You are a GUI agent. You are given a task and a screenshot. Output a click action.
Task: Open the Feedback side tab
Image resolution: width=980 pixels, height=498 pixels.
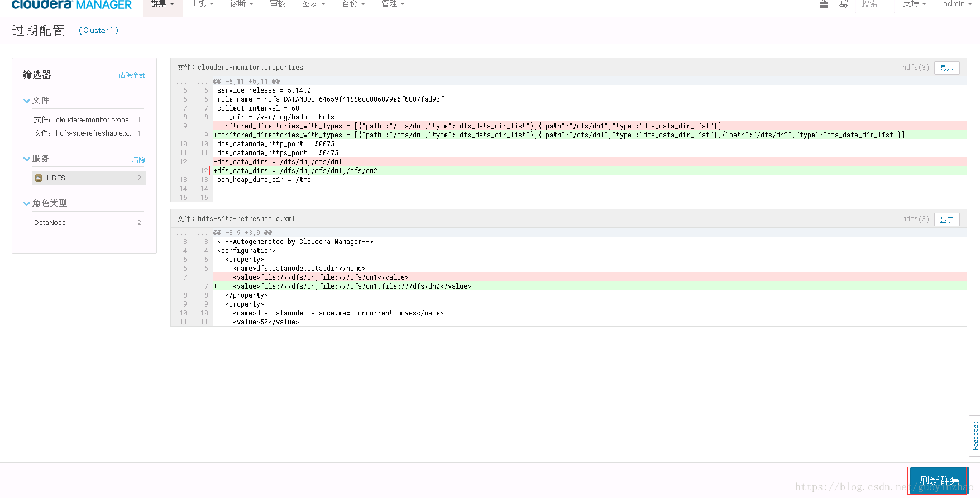(975, 436)
